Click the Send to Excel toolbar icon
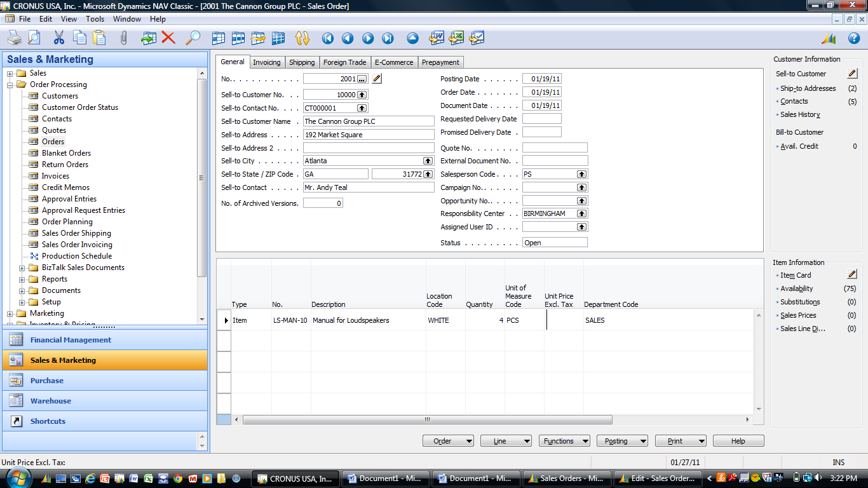Viewport: 868px width, 488px height. [x=456, y=38]
